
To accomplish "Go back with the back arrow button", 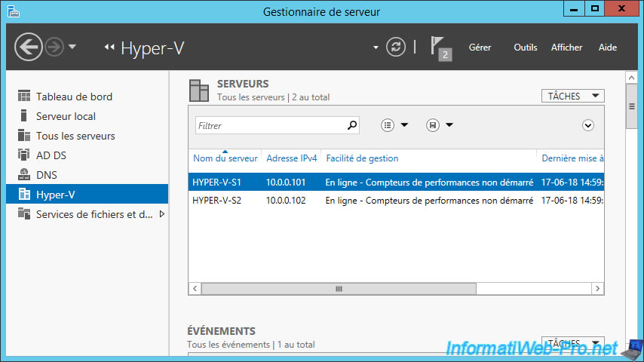I will pos(29,47).
